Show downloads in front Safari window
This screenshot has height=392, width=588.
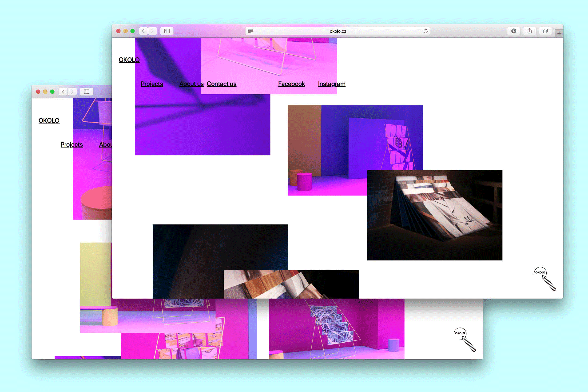(x=514, y=31)
